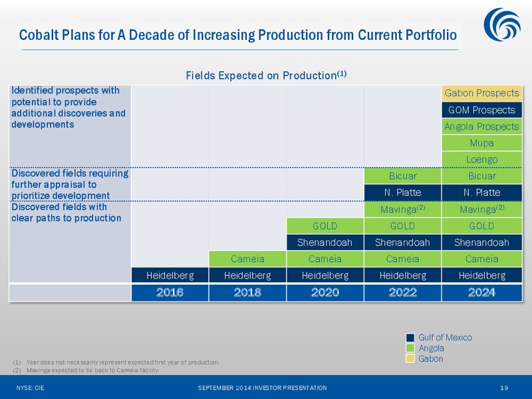Select the 2022 year header
The width and height of the screenshot is (532, 399).
point(403,293)
